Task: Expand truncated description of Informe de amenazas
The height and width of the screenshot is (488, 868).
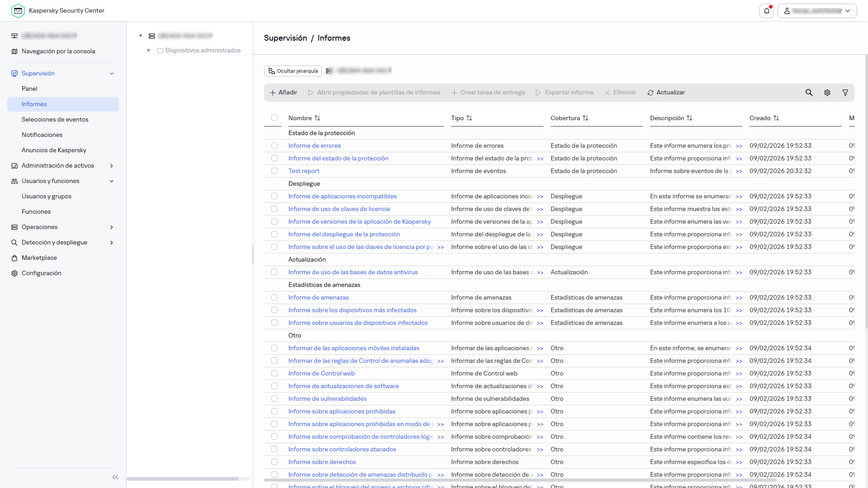Action: point(739,298)
